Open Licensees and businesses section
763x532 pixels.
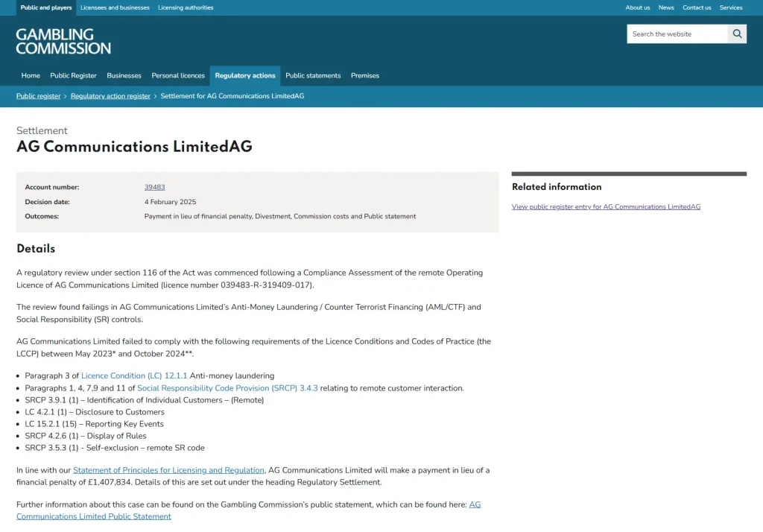pos(115,7)
